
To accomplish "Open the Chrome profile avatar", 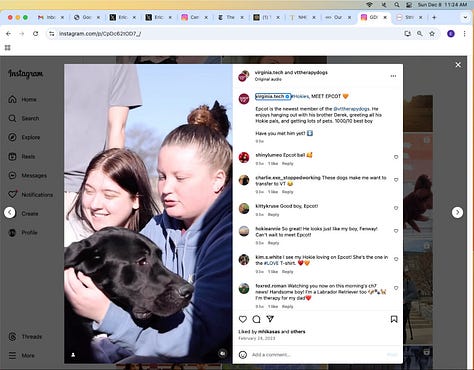I will pos(451,34).
